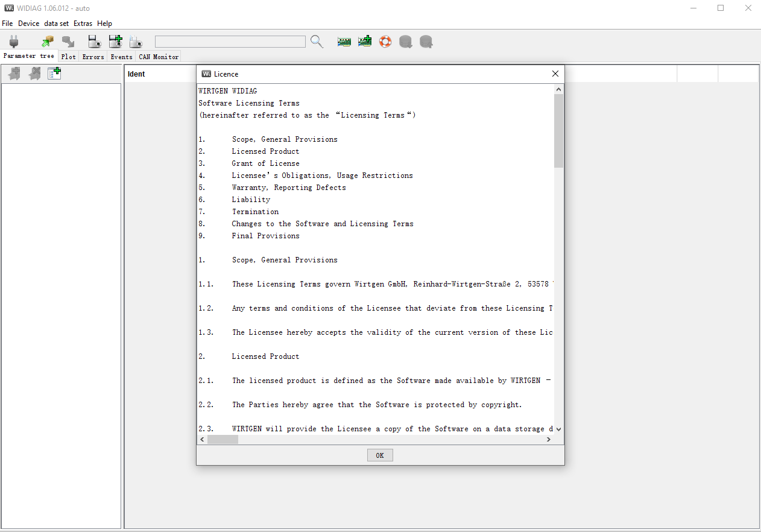Click the 'WIRTGEN WIDIAG' heading text
Screen dimensions: 761x532
coord(227,91)
